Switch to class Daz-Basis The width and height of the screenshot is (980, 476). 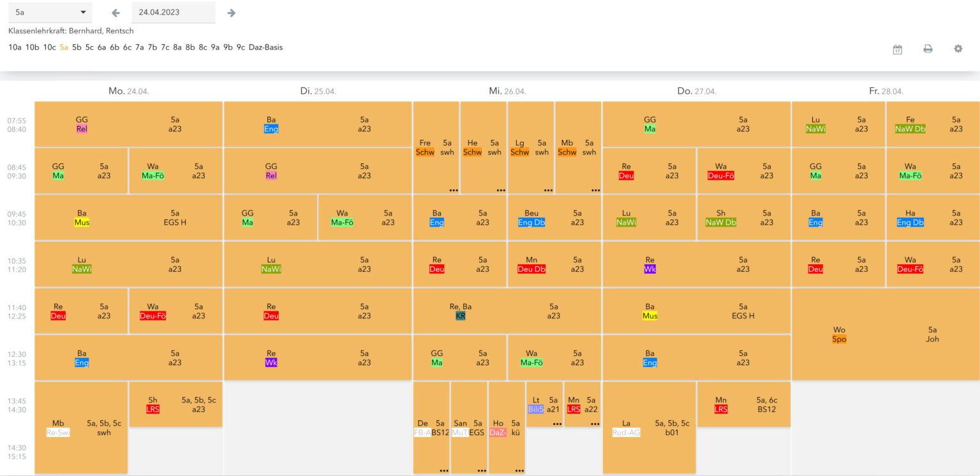(265, 47)
